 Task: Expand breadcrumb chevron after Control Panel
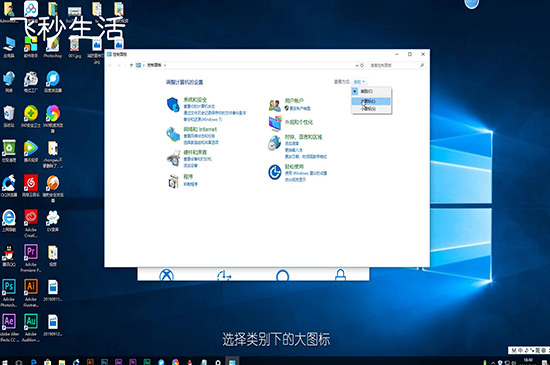tap(165, 65)
